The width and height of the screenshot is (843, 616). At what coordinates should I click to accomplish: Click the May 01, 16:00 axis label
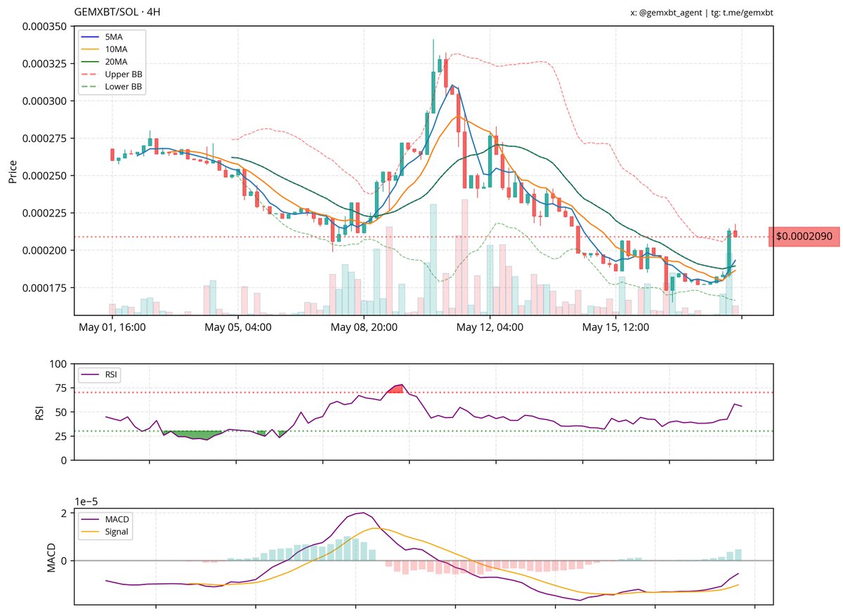(x=112, y=327)
